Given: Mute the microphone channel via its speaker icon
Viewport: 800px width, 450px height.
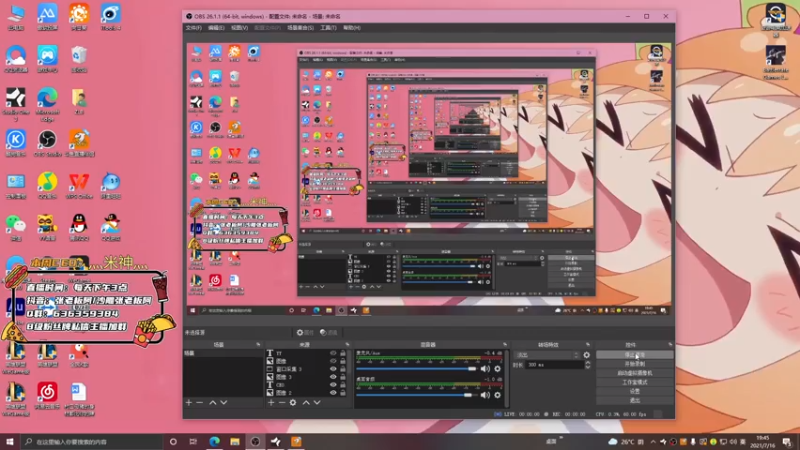Looking at the screenshot, I should pyautogui.click(x=485, y=369).
